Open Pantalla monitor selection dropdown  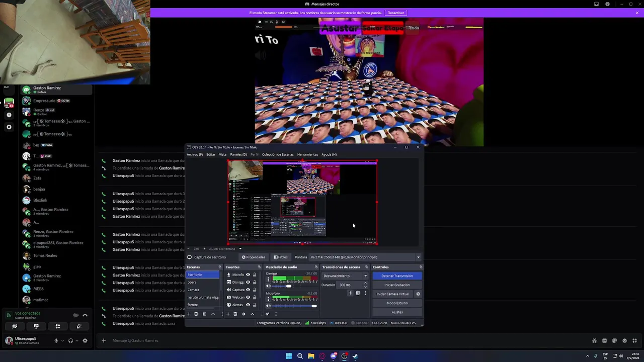(365, 257)
